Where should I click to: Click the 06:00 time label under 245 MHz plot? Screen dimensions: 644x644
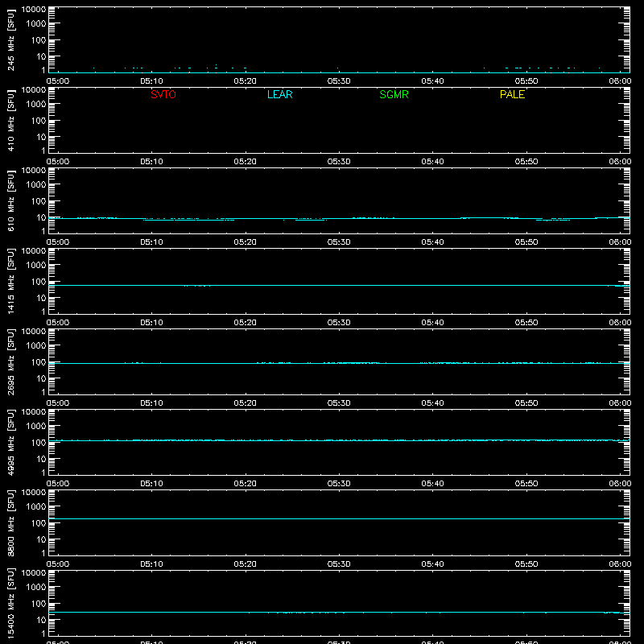(620, 81)
